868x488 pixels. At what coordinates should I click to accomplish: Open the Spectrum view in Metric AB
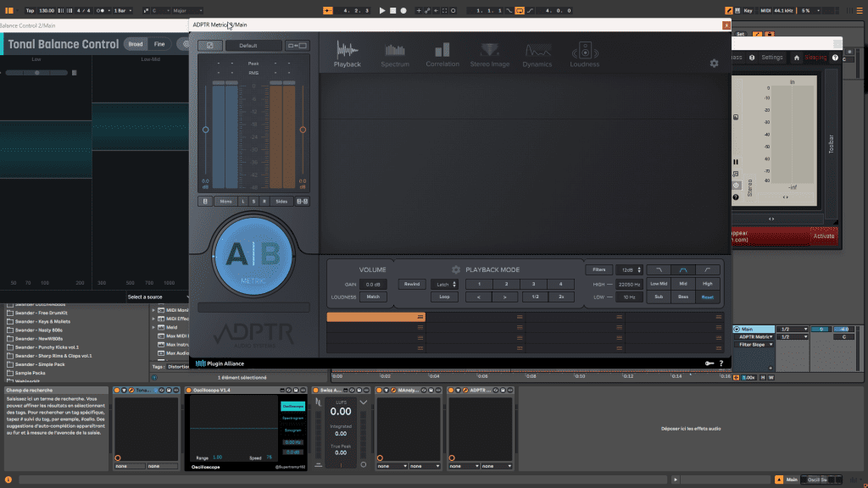coord(395,55)
